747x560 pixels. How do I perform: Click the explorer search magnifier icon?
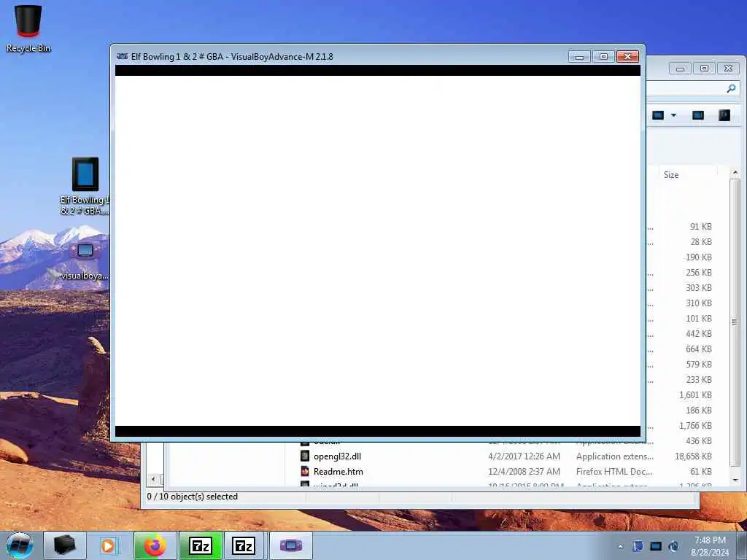[x=731, y=88]
